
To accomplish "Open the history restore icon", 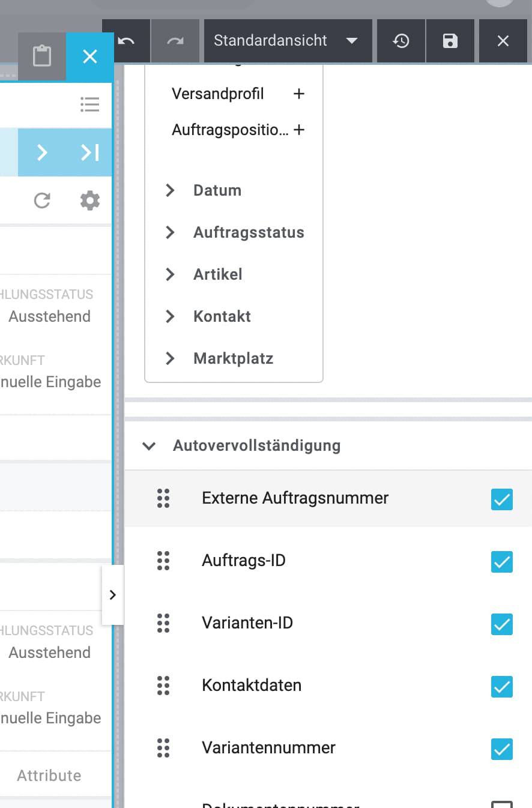I will tap(401, 41).
